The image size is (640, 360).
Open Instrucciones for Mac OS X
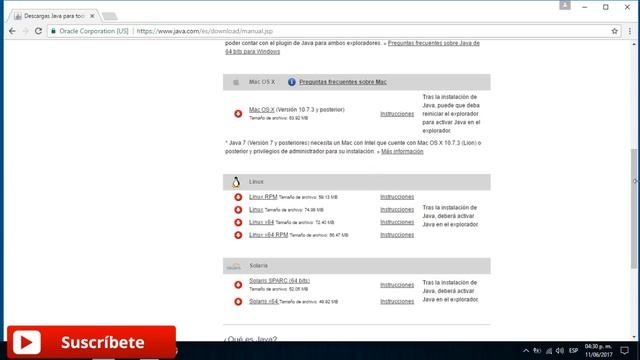397,114
